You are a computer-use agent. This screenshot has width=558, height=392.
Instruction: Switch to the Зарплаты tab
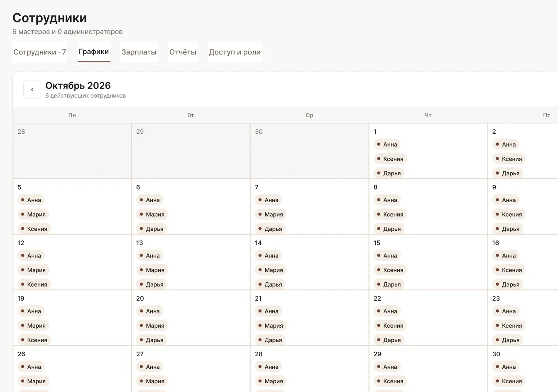(139, 52)
